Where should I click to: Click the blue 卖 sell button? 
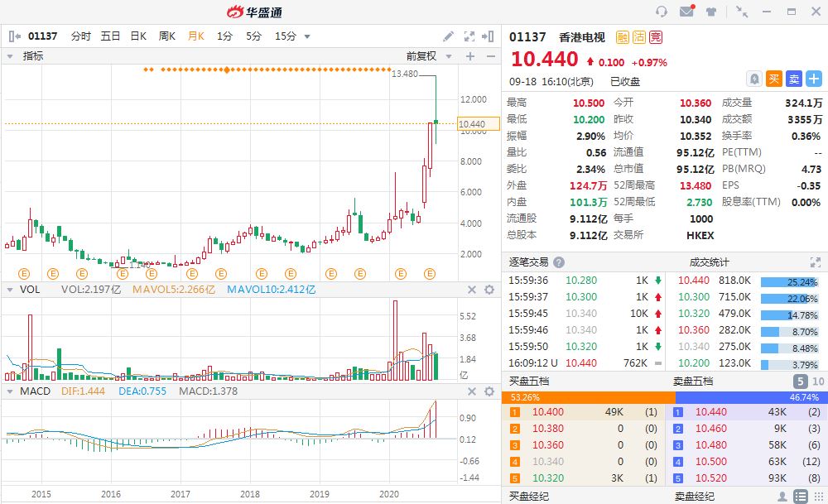(794, 79)
